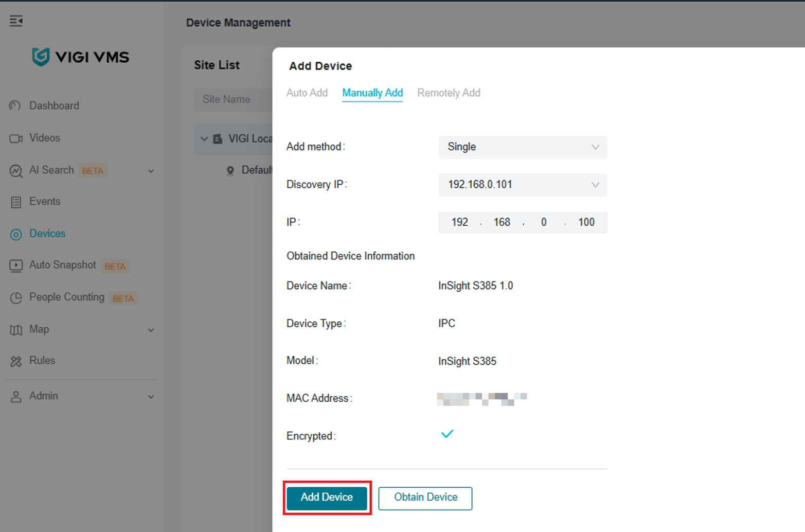805x532 pixels.
Task: Click the Device Management heading
Action: click(238, 23)
